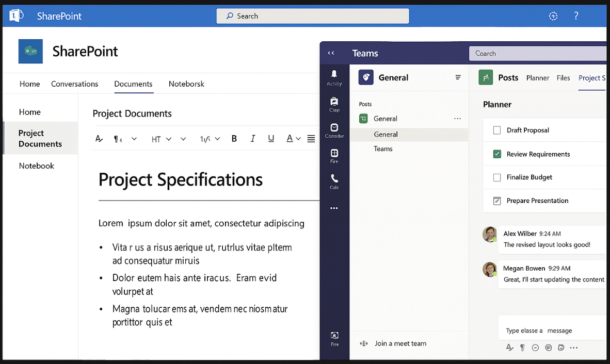This screenshot has height=364, width=610.
Task: Open Chat icon in Teams rail
Action: pyautogui.click(x=334, y=105)
